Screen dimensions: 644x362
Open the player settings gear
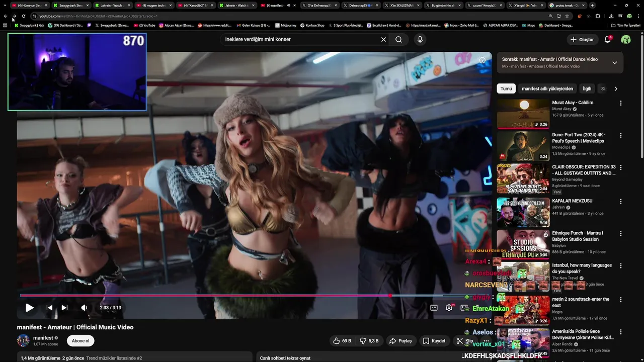449,308
